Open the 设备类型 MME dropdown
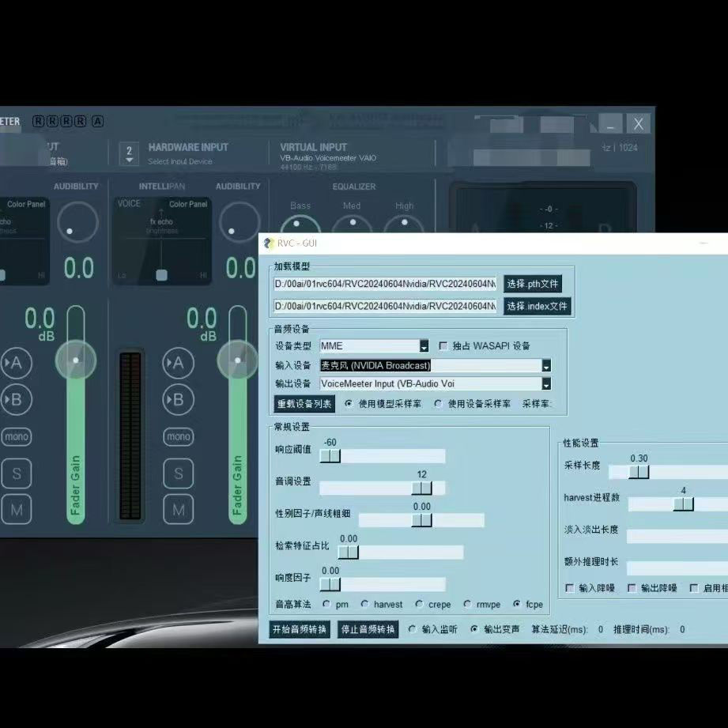The height and width of the screenshot is (728, 728). [424, 346]
